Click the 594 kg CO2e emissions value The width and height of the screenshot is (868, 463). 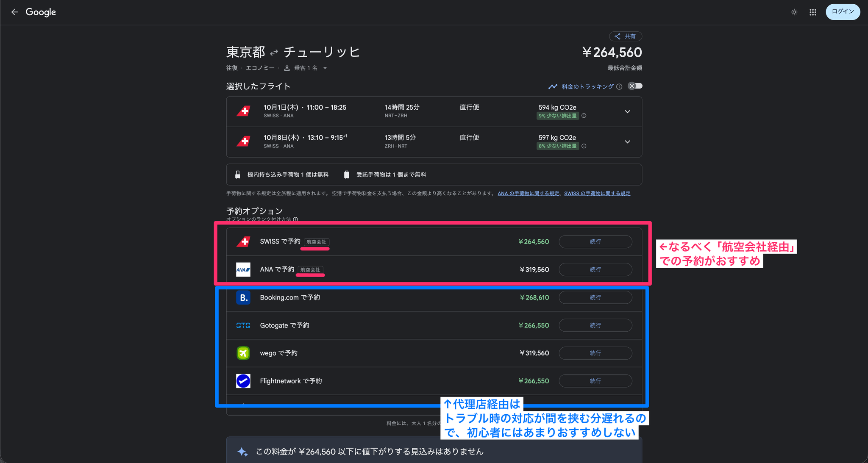point(557,108)
